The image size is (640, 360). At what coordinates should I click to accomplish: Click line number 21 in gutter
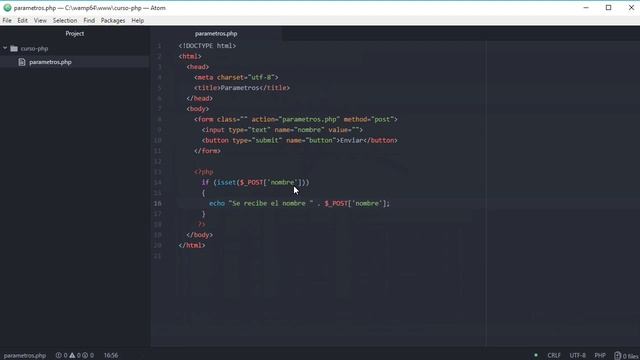pos(158,256)
